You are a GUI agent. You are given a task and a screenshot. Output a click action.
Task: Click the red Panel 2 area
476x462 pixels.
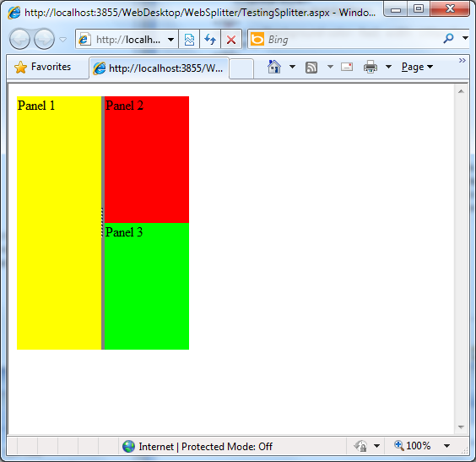point(147,160)
